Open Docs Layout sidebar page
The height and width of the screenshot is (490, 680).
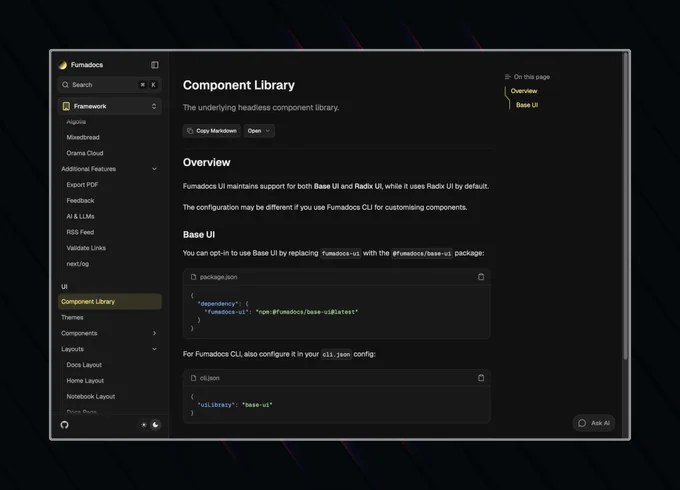click(84, 365)
